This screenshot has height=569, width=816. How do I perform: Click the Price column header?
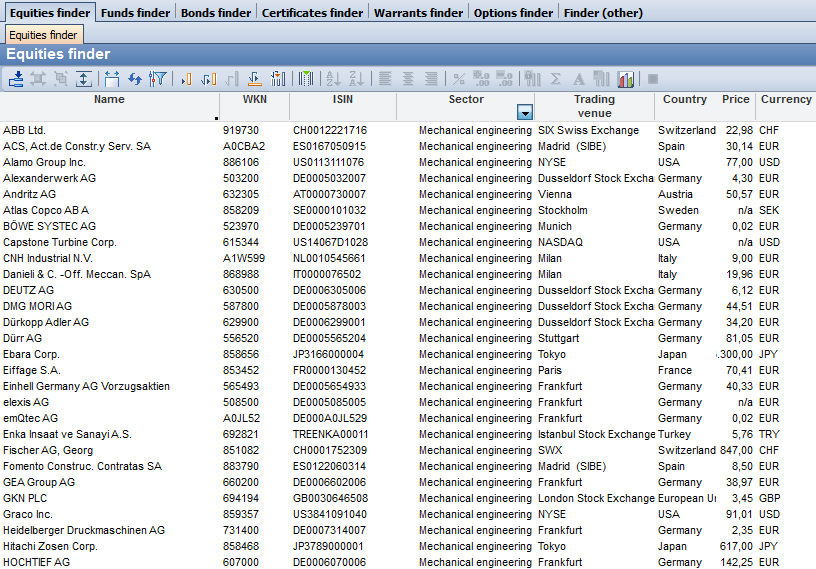pyautogui.click(x=735, y=100)
